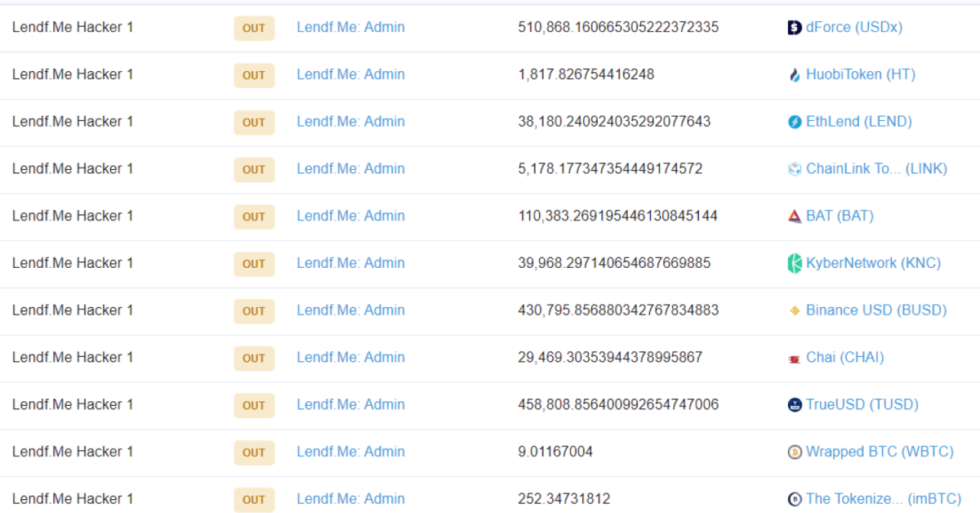Screen dimensions: 980x513
Task: Click the EthLend (LEND) token icon
Action: pos(794,123)
